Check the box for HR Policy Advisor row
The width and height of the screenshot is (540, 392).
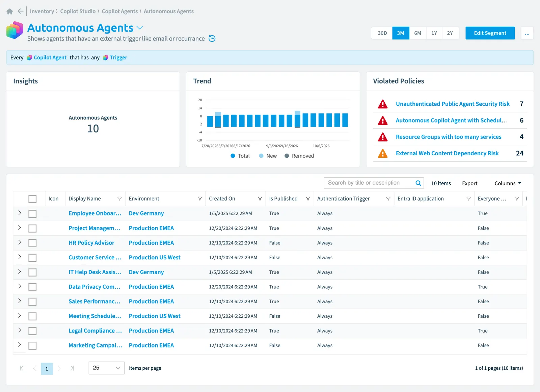pyautogui.click(x=32, y=243)
